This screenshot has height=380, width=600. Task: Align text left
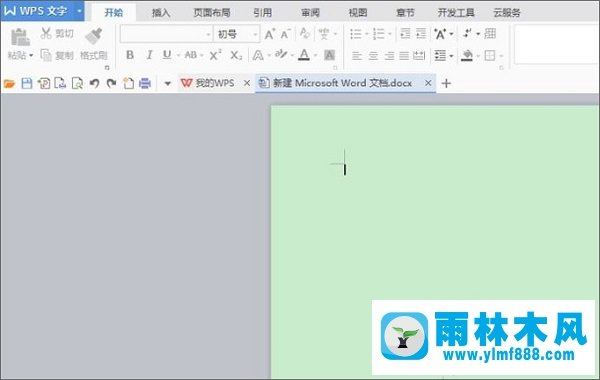(357, 56)
